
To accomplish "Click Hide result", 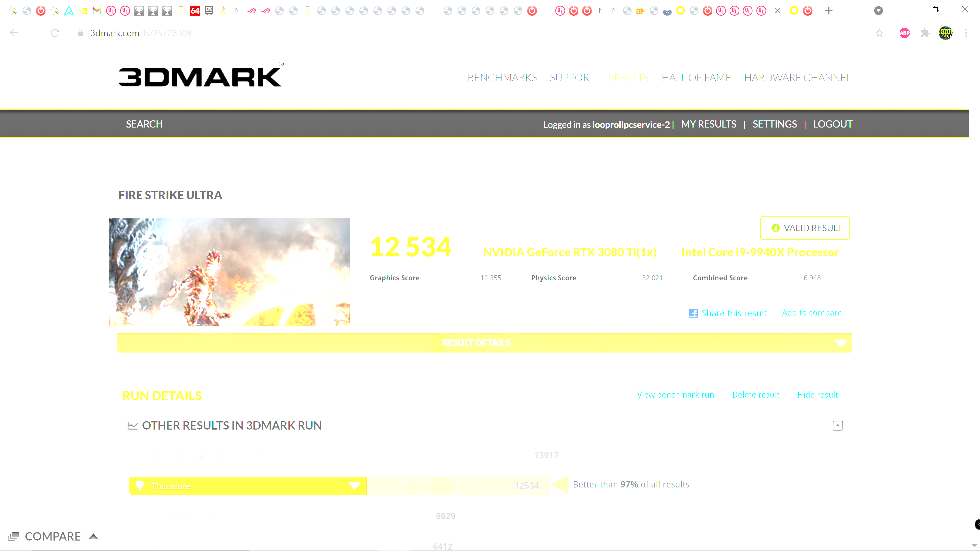I will click(x=817, y=394).
